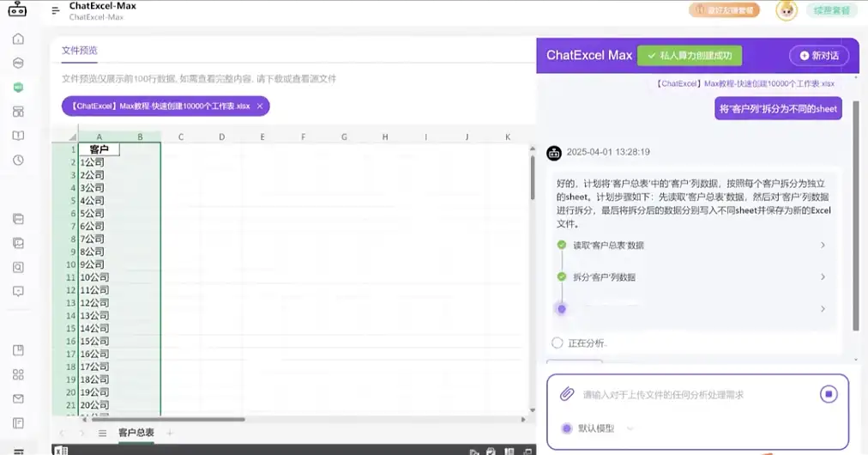The height and width of the screenshot is (455, 868).
Task: Click the timestamp 2025-04-01 13:28:19
Action: click(608, 152)
